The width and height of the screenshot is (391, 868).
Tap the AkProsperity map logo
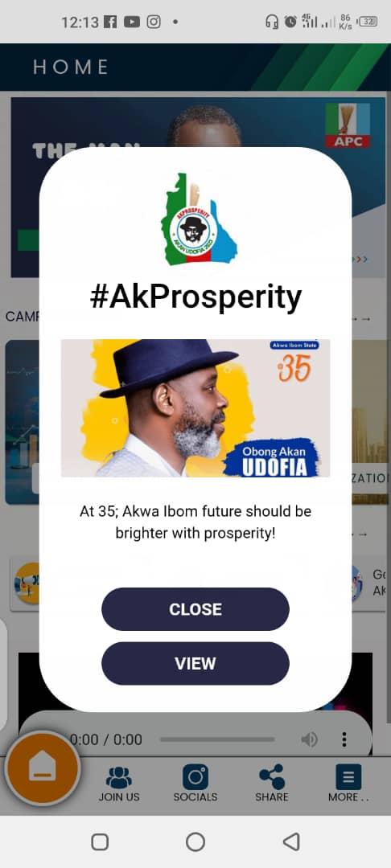198,219
